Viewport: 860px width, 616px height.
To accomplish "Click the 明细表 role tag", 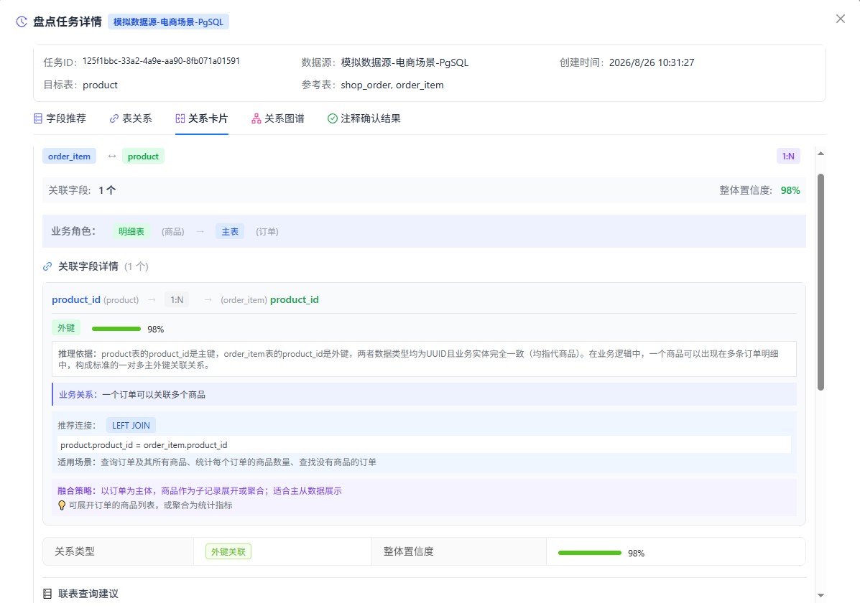I will [131, 231].
